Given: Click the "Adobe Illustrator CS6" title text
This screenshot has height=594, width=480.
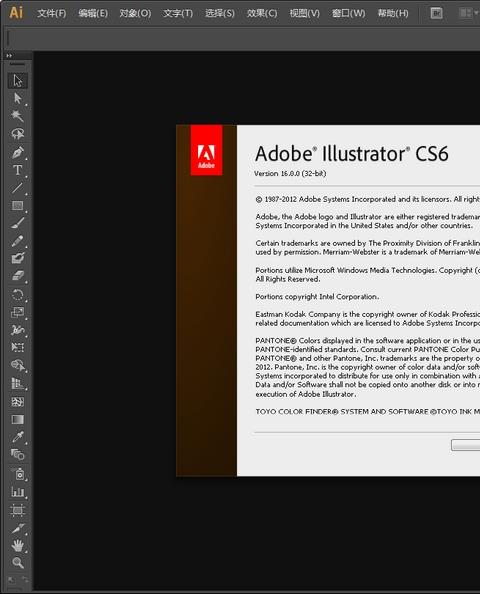Looking at the screenshot, I should 352,154.
